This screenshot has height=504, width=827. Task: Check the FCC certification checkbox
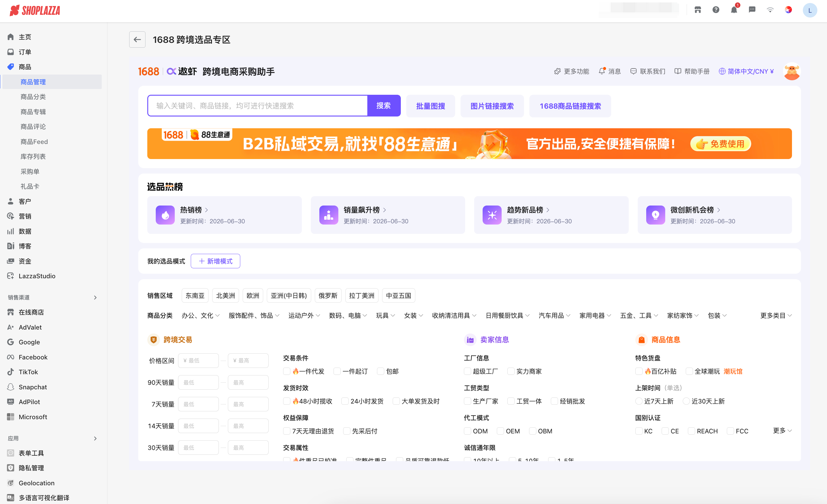730,431
